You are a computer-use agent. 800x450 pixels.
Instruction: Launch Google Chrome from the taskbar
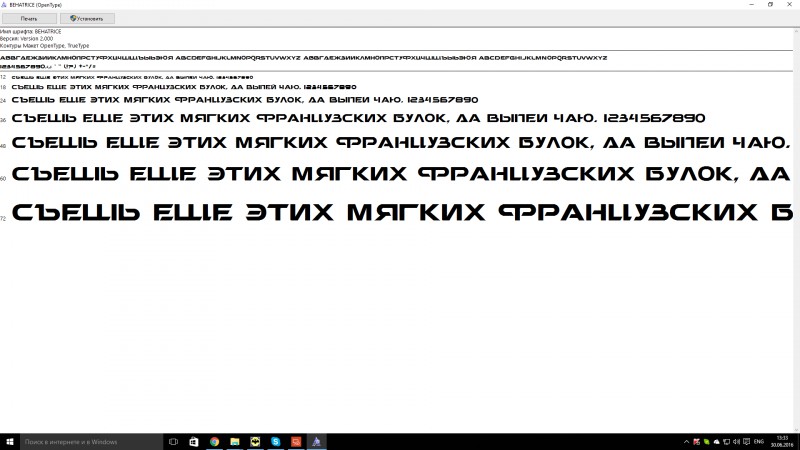[x=214, y=442]
